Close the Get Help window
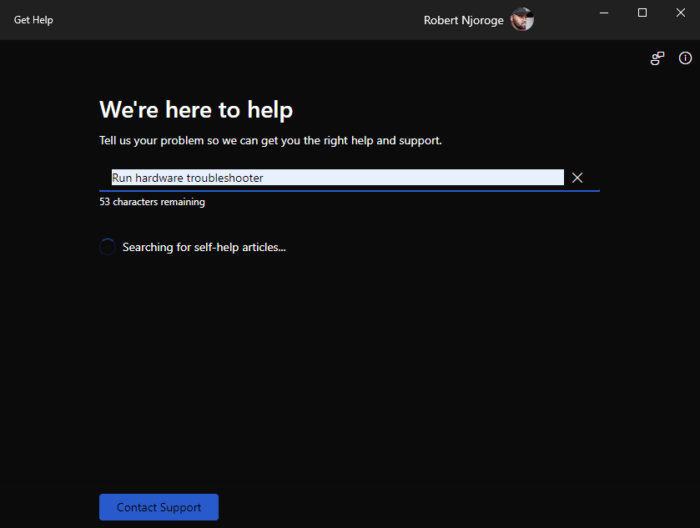700x528 pixels. pos(680,13)
